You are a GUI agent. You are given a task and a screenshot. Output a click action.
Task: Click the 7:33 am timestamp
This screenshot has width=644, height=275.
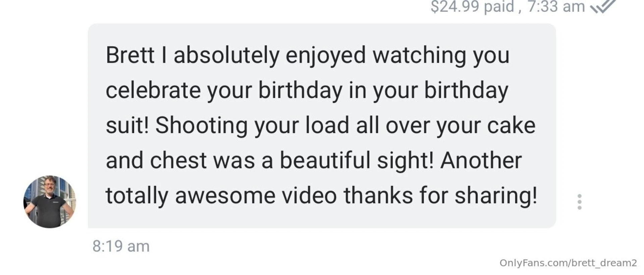coord(556,6)
